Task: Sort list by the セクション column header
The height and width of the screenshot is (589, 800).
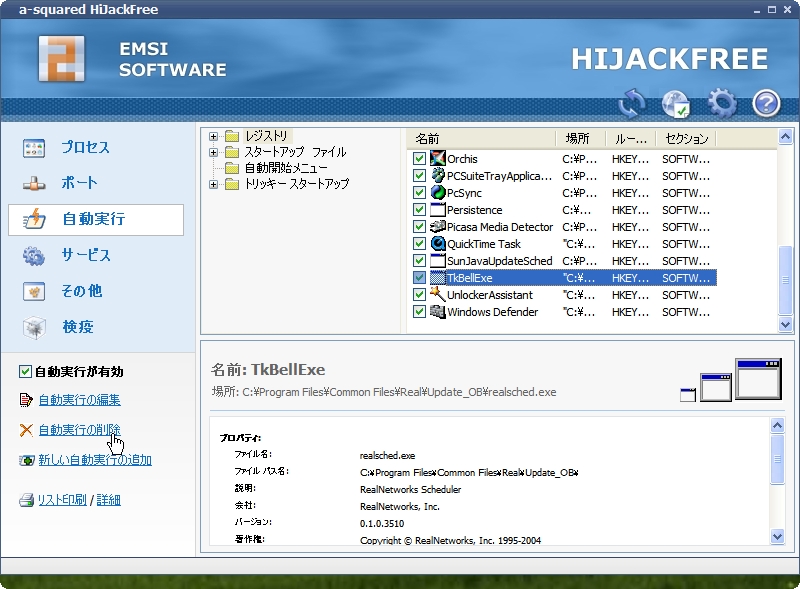Action: [x=686, y=138]
